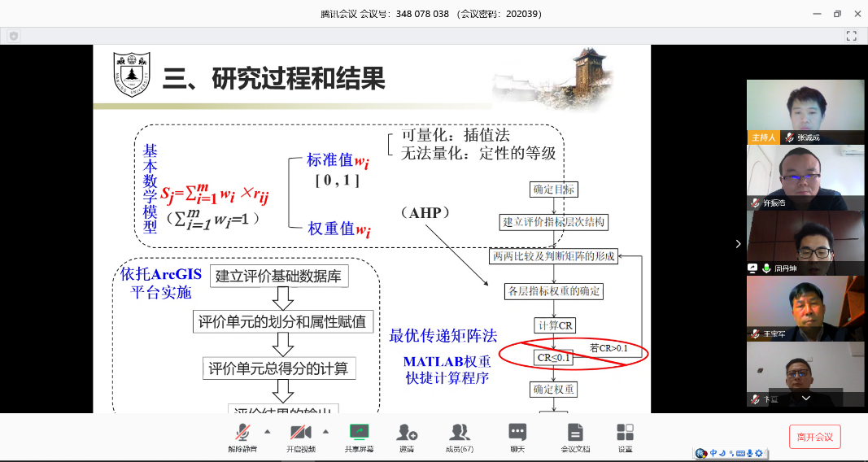Select 周丹坤's speaking video thumbnail
The image size is (868, 462).
(805, 243)
